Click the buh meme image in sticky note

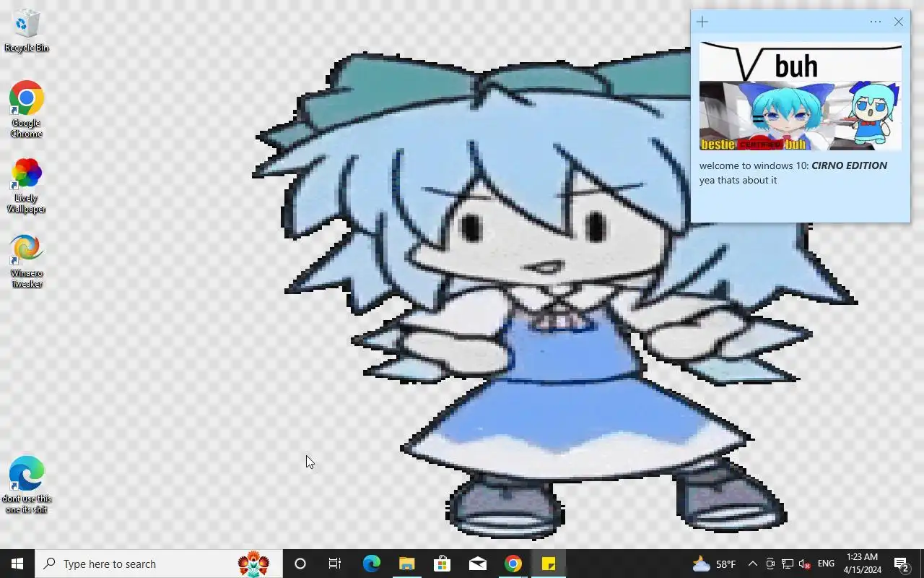coord(800,96)
